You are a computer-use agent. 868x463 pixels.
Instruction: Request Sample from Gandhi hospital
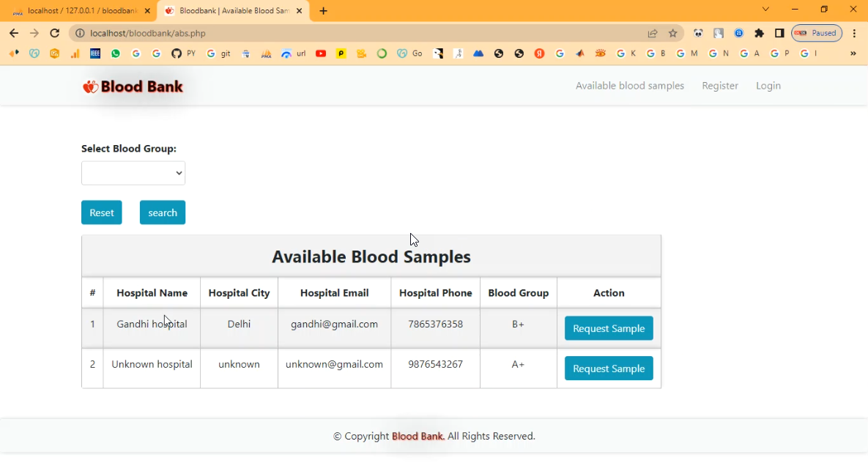point(609,328)
